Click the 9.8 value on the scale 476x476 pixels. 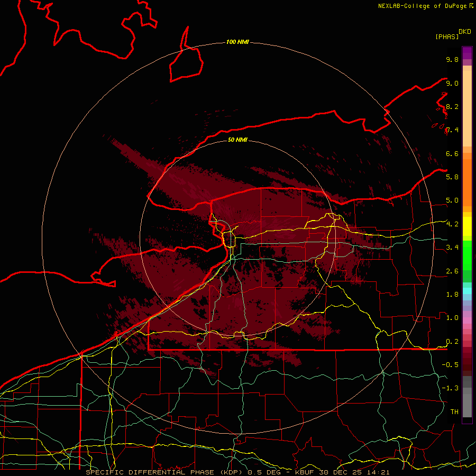point(452,59)
